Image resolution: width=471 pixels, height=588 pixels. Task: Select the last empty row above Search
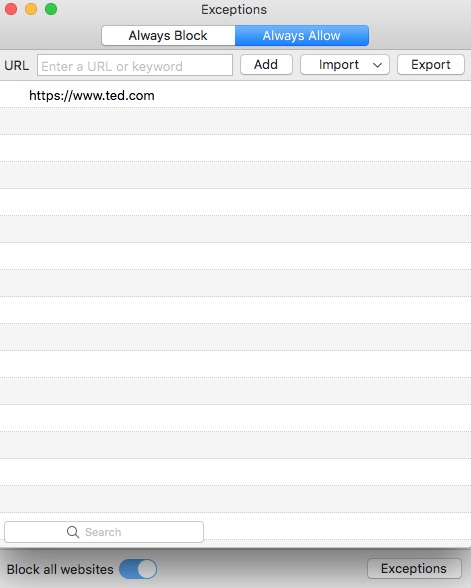pos(236,499)
